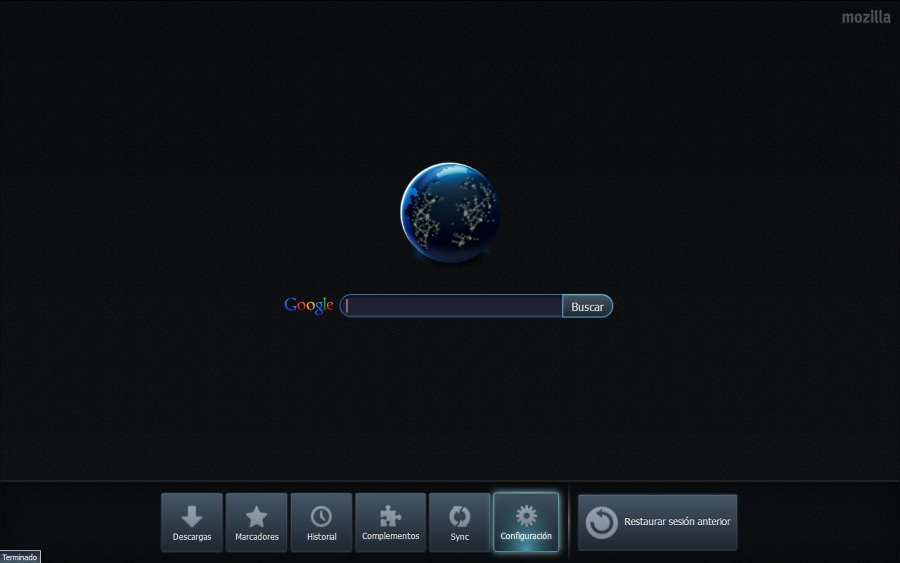Open the Sync arrows button
The width and height of the screenshot is (900, 563).
coord(460,522)
